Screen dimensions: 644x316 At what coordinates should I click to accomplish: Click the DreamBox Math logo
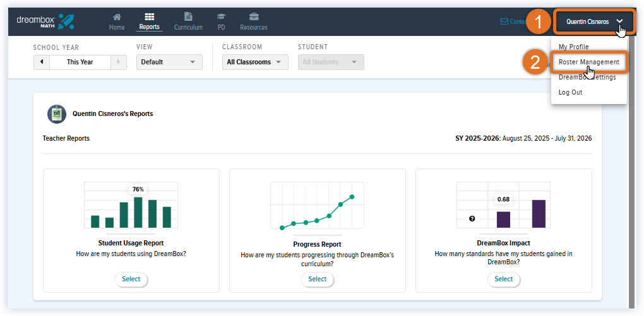(x=45, y=21)
